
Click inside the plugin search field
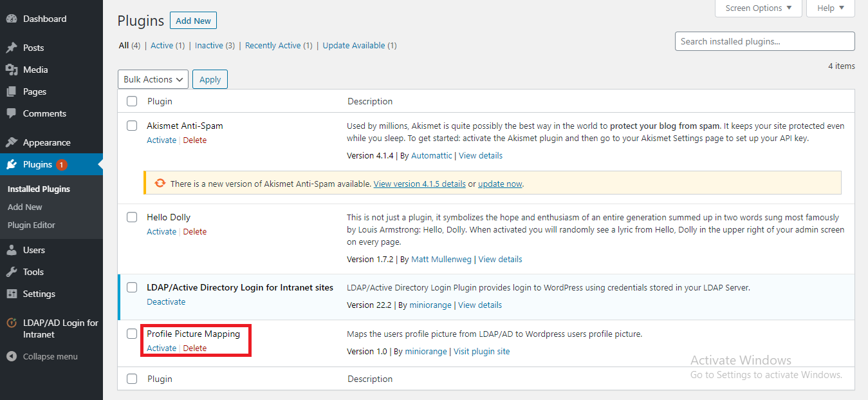(764, 41)
